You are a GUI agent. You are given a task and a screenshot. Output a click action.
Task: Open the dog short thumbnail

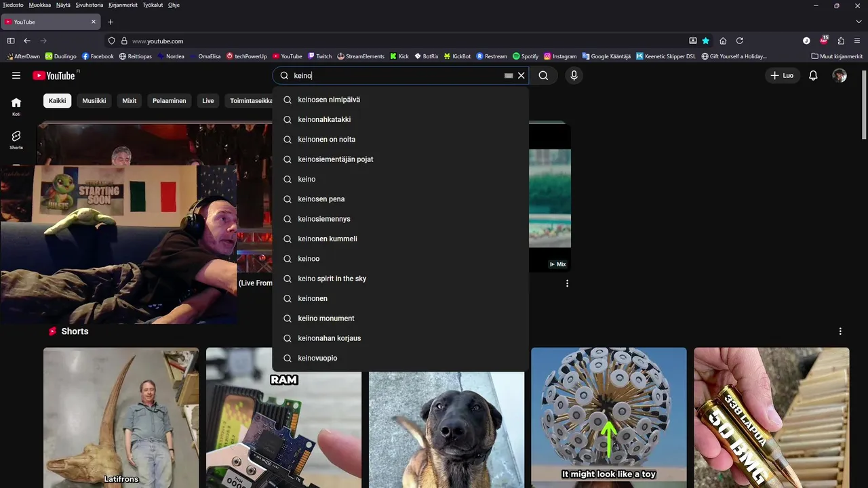(446, 430)
